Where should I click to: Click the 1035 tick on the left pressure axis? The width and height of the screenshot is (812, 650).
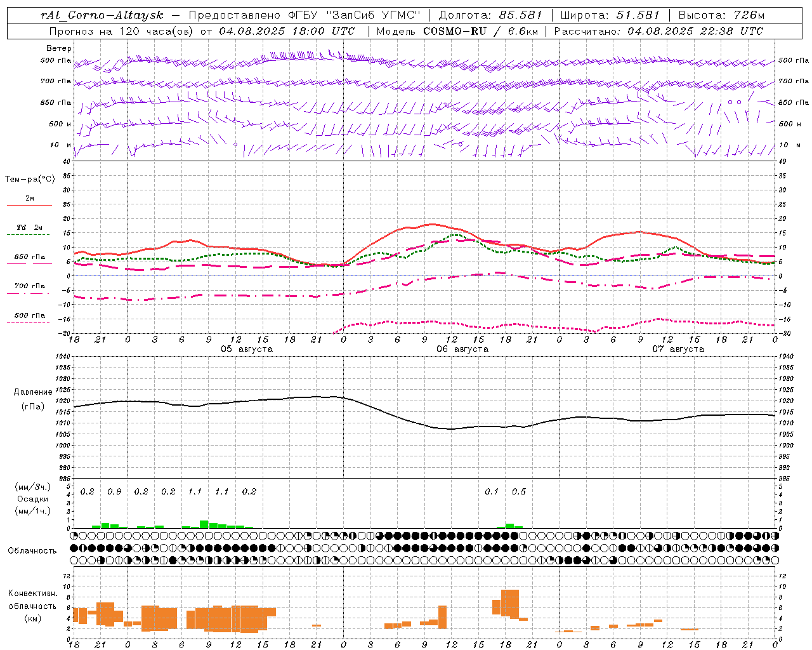click(x=63, y=368)
